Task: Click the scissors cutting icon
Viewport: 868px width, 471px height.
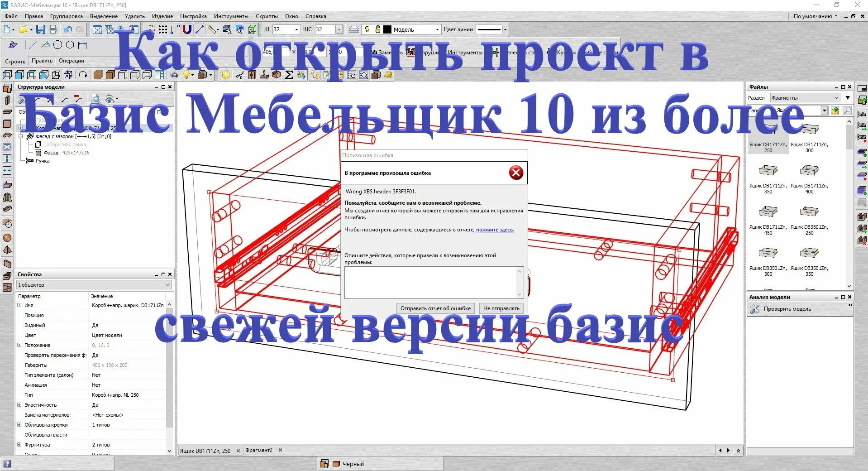Action: (240, 75)
